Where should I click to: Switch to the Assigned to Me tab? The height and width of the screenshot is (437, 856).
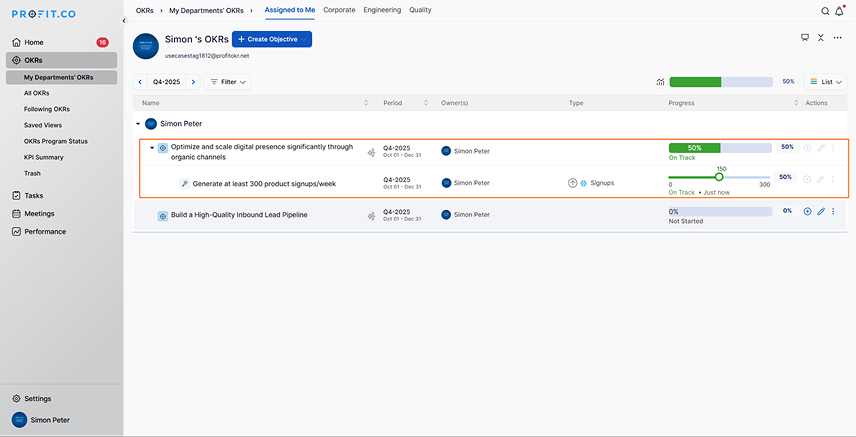[x=290, y=10]
